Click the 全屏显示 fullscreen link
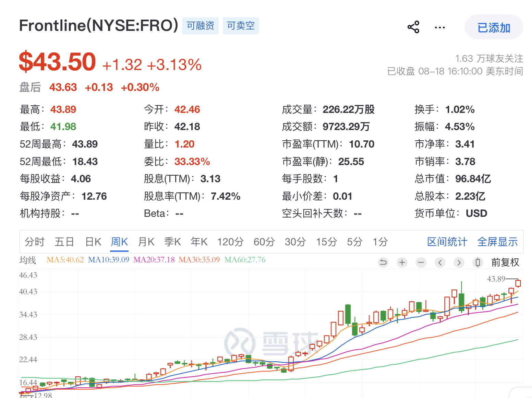 point(498,242)
